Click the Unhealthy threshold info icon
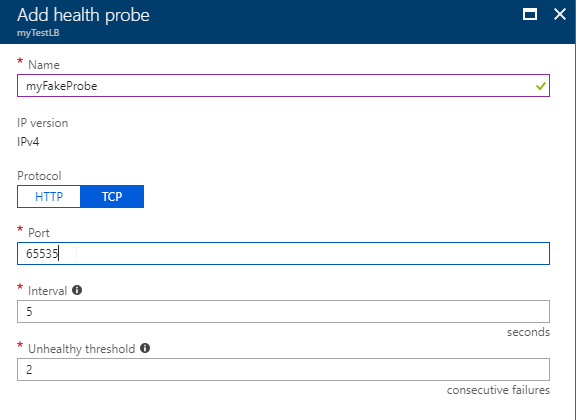Viewport: 576px width, 420px height. point(145,348)
